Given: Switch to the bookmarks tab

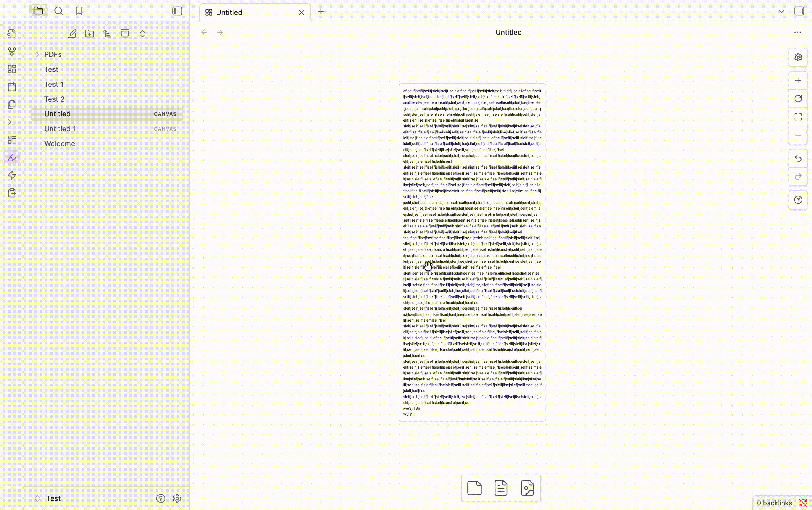Looking at the screenshot, I should 79,11.
